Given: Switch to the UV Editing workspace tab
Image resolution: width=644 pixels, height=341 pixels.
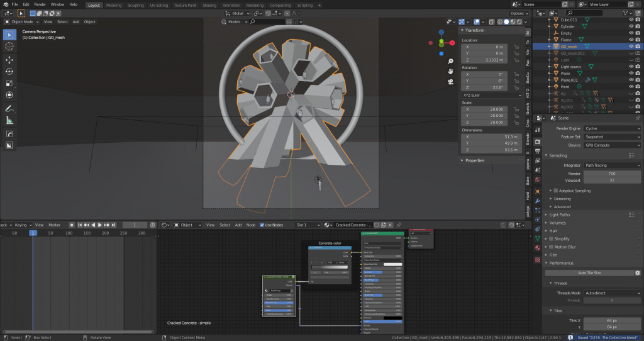Looking at the screenshot, I should click(159, 5).
